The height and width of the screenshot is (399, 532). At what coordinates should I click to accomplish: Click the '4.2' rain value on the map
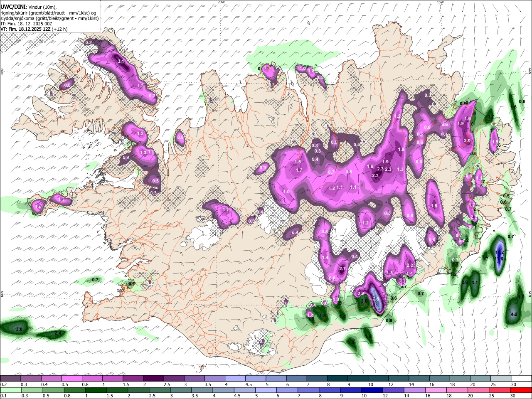pyautogui.click(x=514, y=314)
